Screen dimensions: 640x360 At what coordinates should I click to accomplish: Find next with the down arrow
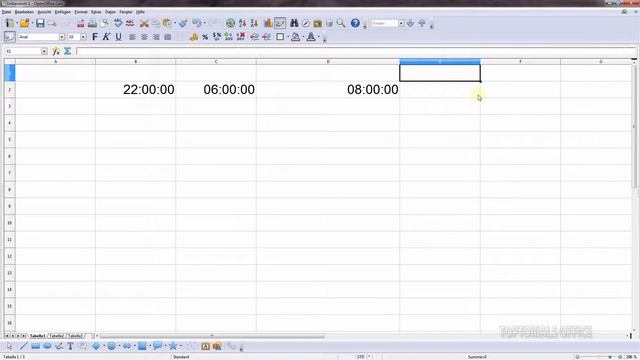[410, 23]
